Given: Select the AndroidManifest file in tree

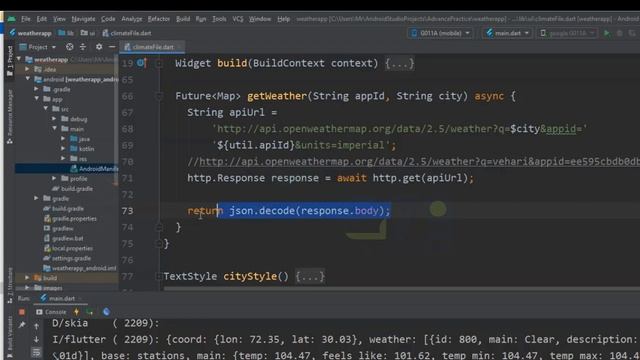Looking at the screenshot, I should (94, 169).
